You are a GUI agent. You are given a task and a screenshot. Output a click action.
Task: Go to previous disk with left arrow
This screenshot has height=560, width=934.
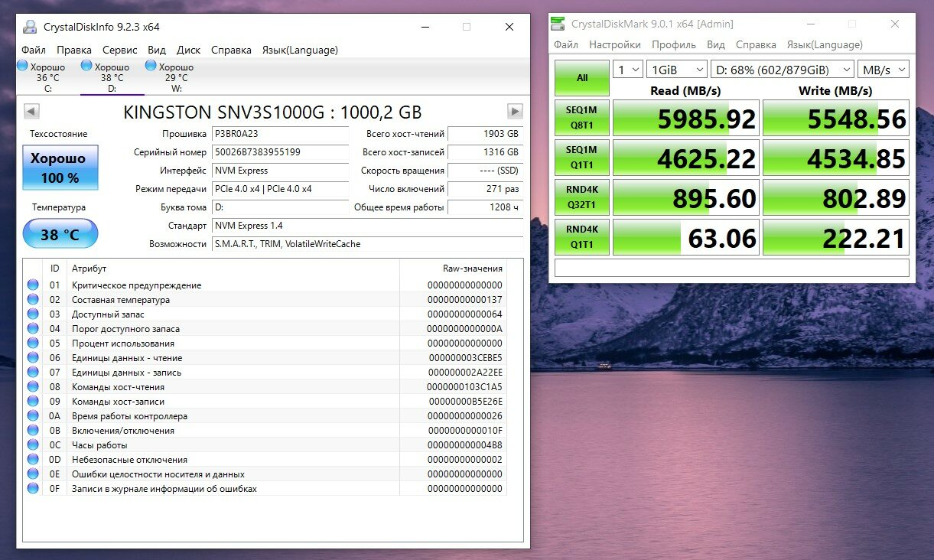31,111
